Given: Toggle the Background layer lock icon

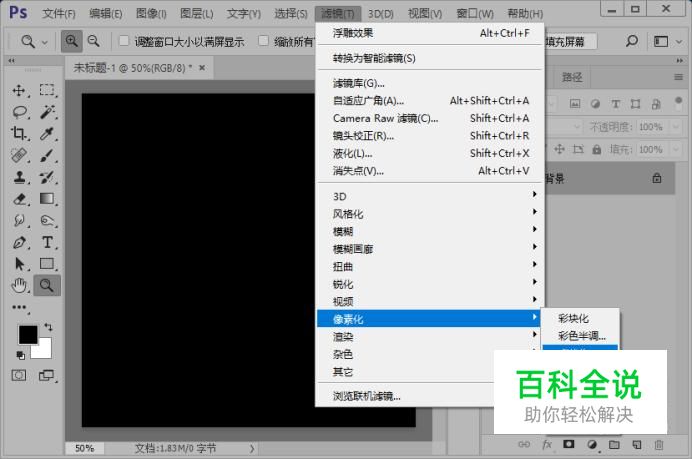Looking at the screenshot, I should pos(657,178).
